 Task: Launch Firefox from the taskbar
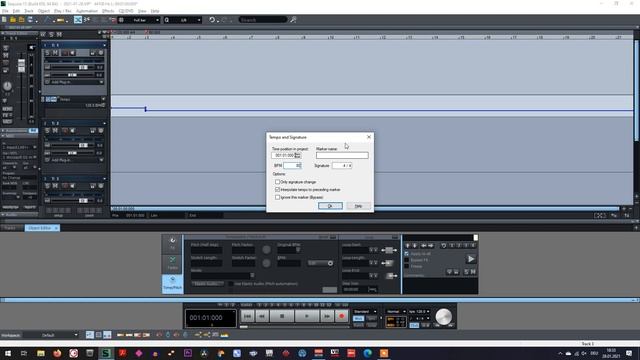tap(57, 353)
